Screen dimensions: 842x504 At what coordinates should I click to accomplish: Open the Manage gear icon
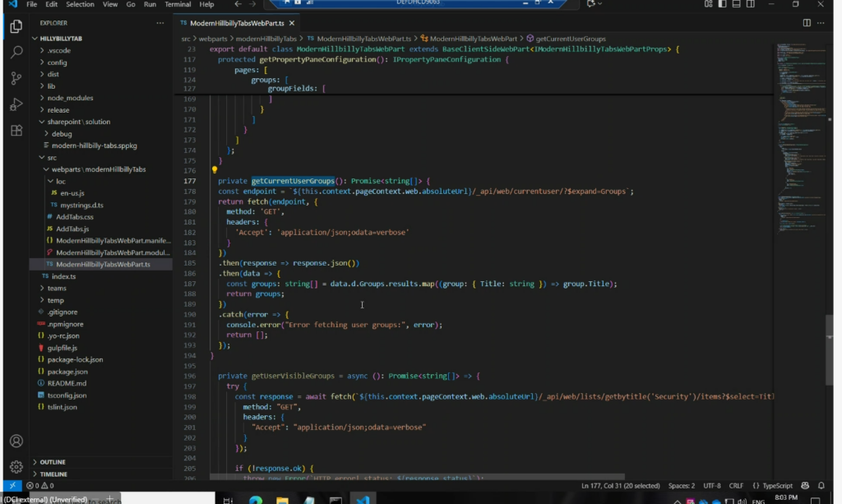pos(16,467)
